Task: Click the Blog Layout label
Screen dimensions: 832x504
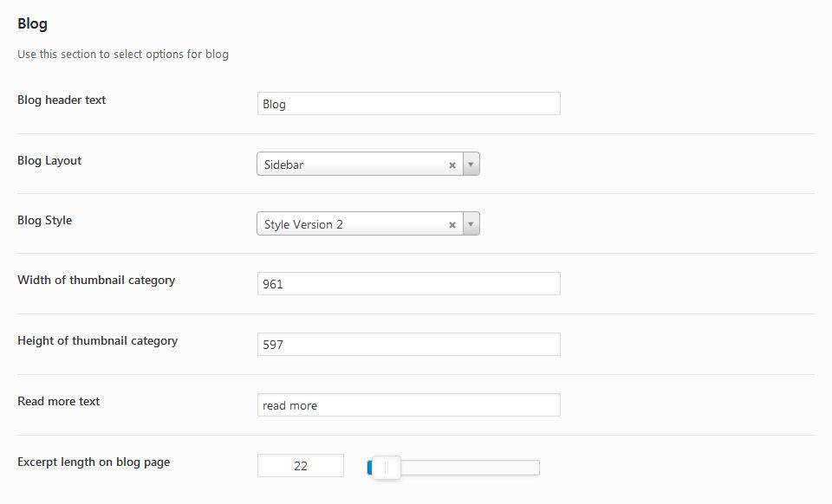Action: pos(49,160)
